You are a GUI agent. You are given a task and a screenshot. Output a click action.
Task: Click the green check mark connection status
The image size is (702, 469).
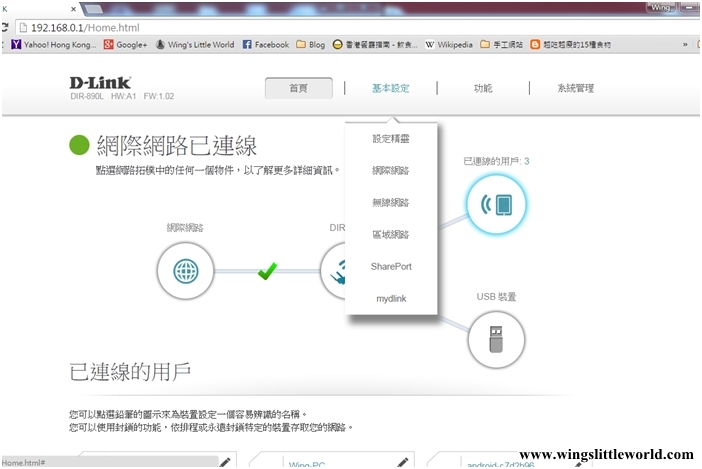266,270
